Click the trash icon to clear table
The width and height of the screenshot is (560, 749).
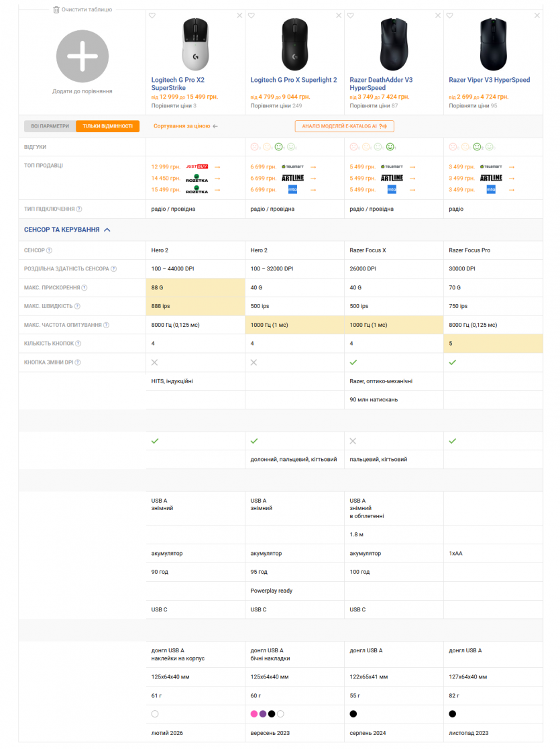56,10
